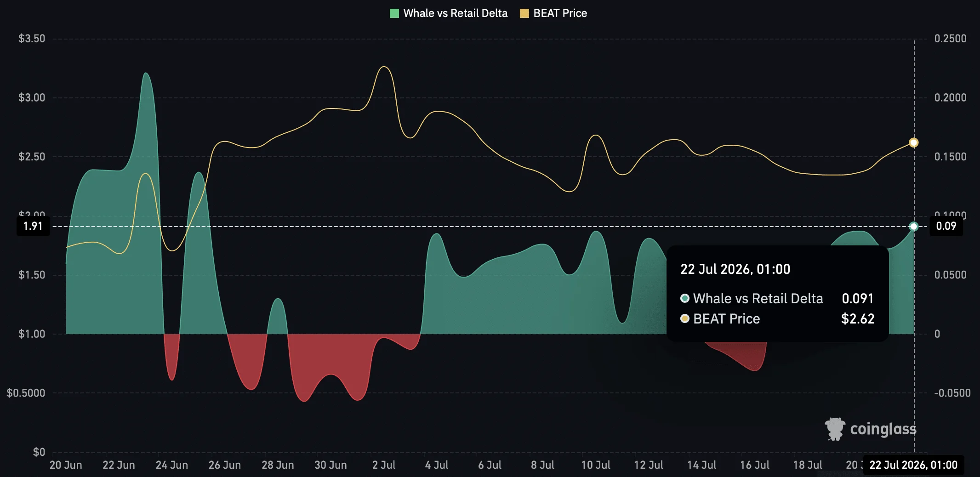Click the 0.2000 right axis label
Screen dimensions: 980x477
950,97
